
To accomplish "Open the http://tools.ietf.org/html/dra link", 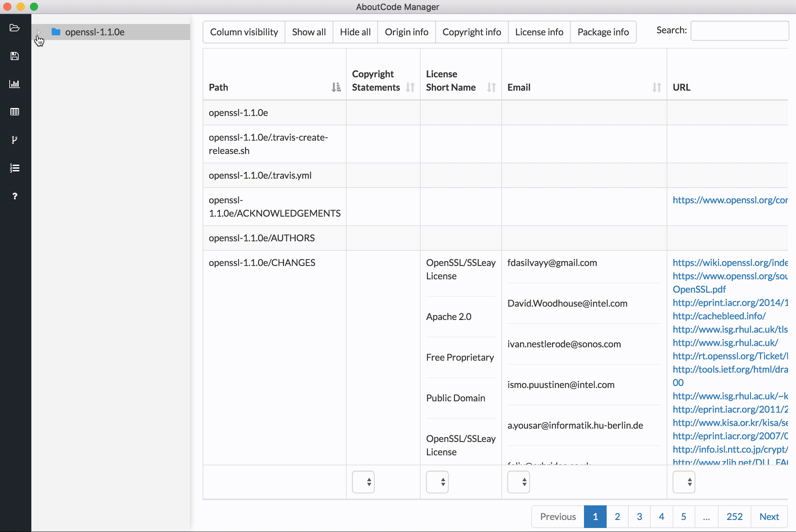I will pyautogui.click(x=730, y=369).
